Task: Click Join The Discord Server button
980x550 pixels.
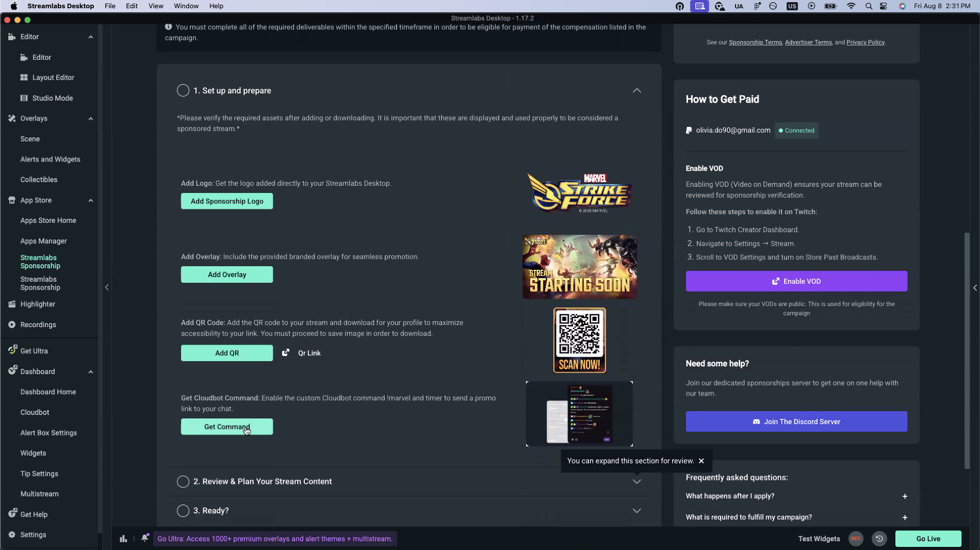Action: click(x=796, y=422)
